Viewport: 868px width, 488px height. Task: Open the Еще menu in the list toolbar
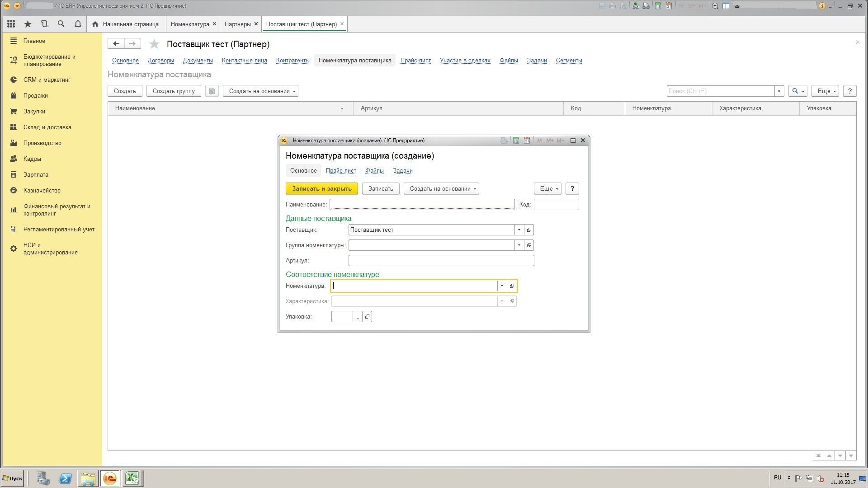click(825, 91)
